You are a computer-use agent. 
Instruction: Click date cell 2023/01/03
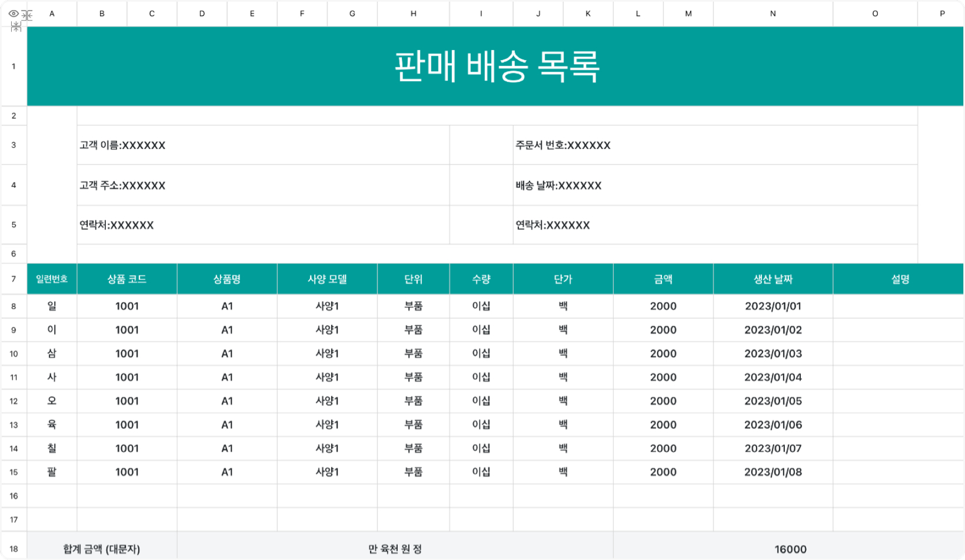click(x=773, y=354)
